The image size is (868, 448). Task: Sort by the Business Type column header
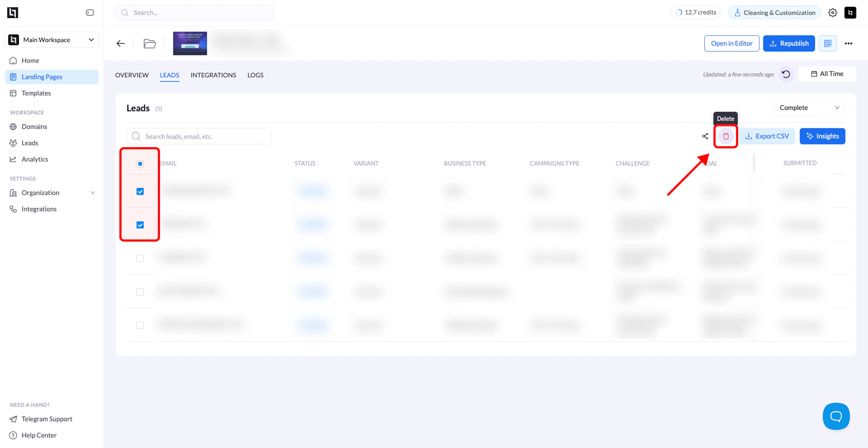465,163
